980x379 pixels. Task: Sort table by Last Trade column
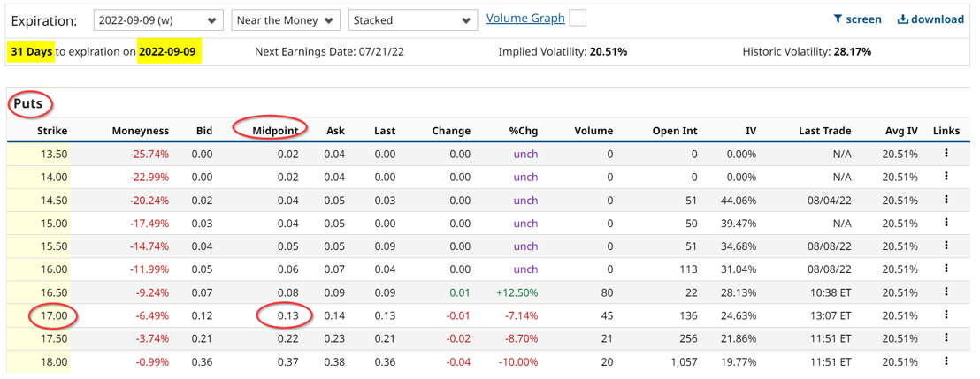pos(824,131)
